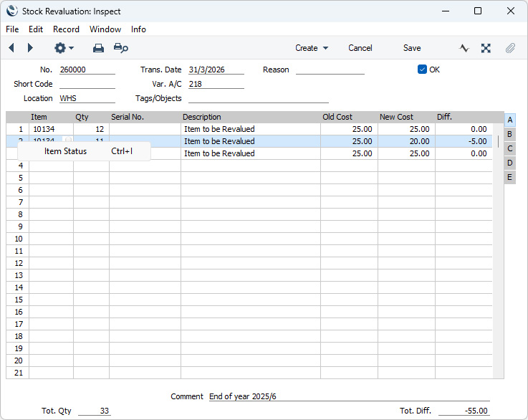Image resolution: width=528 pixels, height=420 pixels.
Task: Click New Cost 20.00 cell
Action: tap(406, 141)
